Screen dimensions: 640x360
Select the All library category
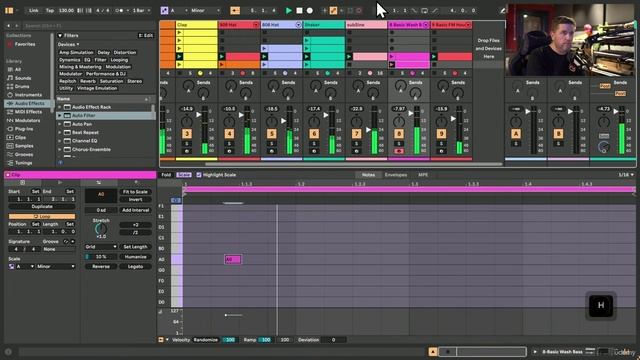tap(18, 69)
